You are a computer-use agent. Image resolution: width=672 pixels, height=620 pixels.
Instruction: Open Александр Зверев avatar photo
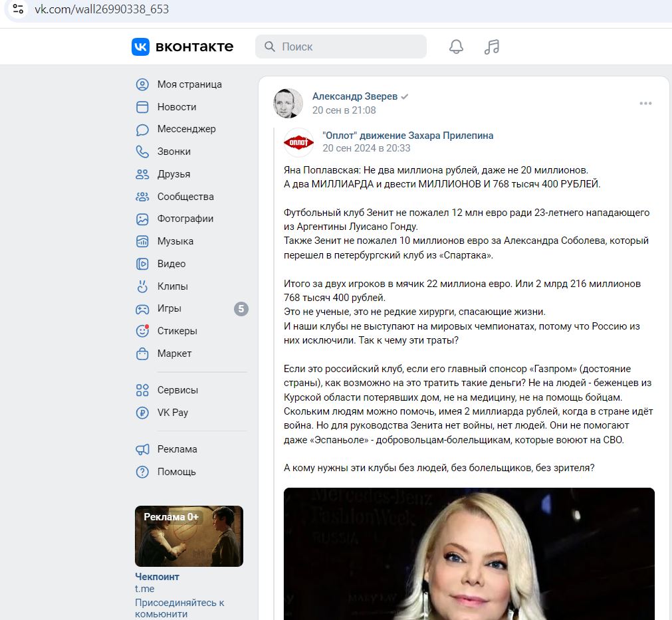click(x=288, y=103)
